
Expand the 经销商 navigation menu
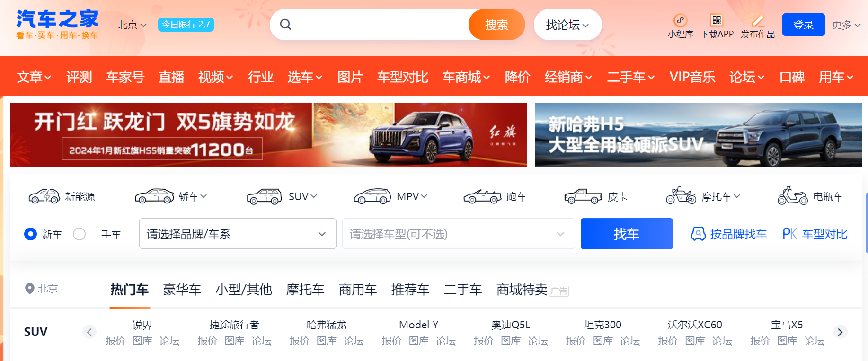click(x=568, y=77)
